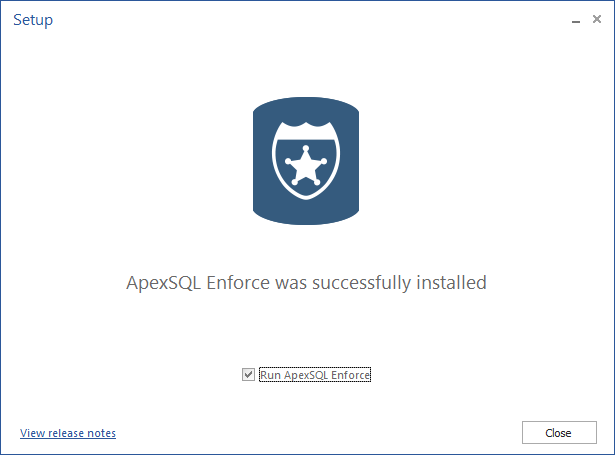615x455 pixels.
Task: Uncheck the Run ApexSQL Enforce checkbox
Action: click(x=248, y=375)
